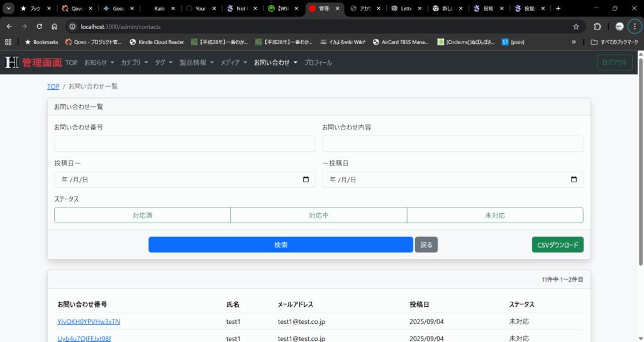Open the apps grid icon in bookmarks bar
This screenshot has height=342, width=644.
8,42
